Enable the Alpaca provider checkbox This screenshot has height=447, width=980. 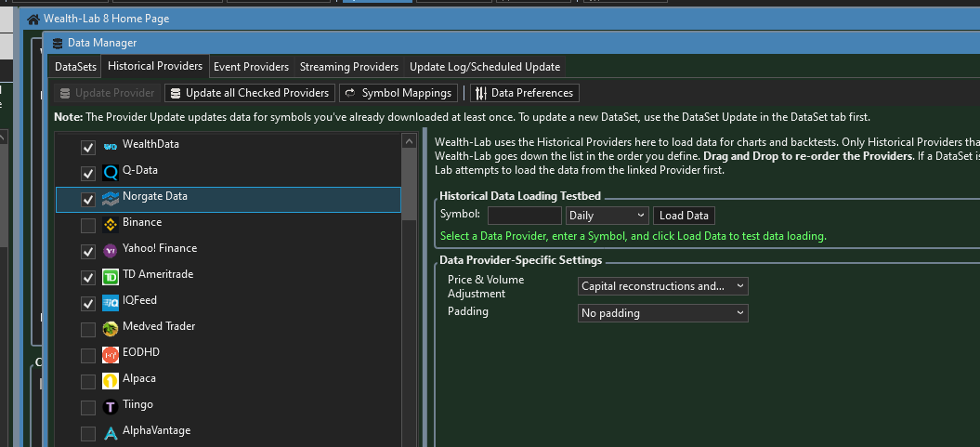tap(88, 381)
